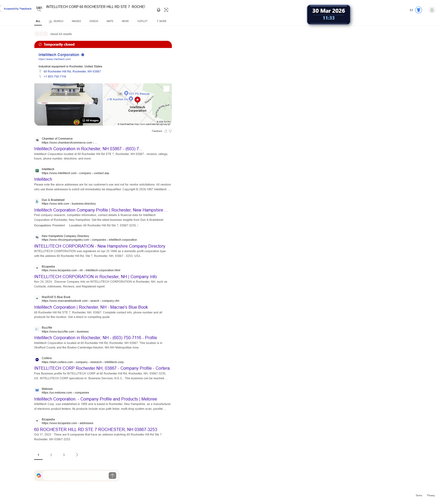444x500 pixels.
Task: Switch to the Images tab
Action: pos(76,21)
